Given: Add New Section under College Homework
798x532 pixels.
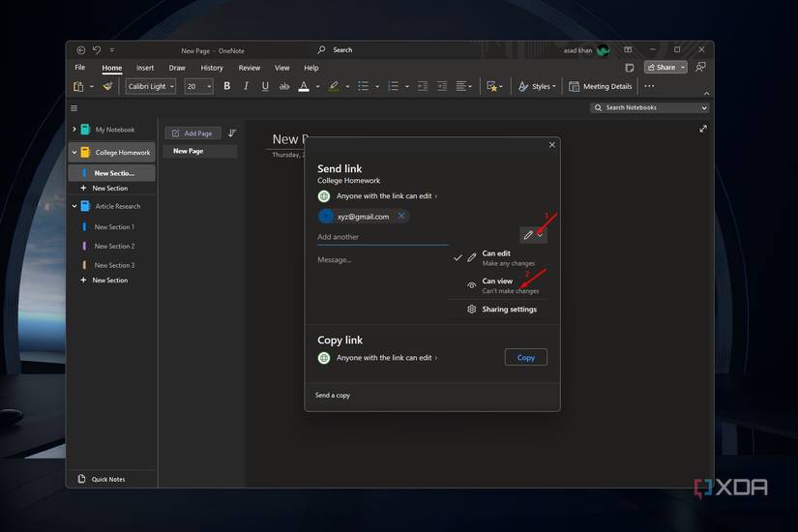Looking at the screenshot, I should pos(104,189).
